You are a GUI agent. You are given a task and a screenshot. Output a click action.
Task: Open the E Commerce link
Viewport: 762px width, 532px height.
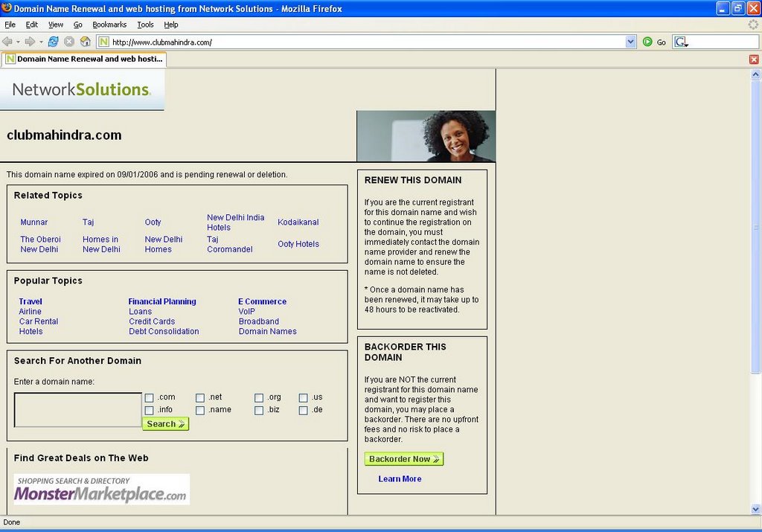(x=263, y=301)
